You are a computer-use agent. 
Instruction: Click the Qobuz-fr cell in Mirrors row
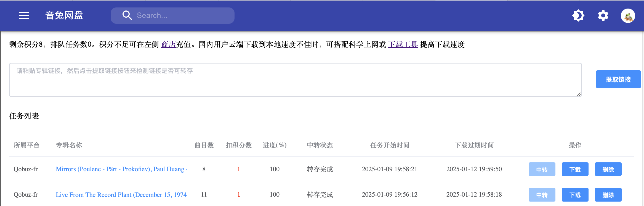click(26, 169)
